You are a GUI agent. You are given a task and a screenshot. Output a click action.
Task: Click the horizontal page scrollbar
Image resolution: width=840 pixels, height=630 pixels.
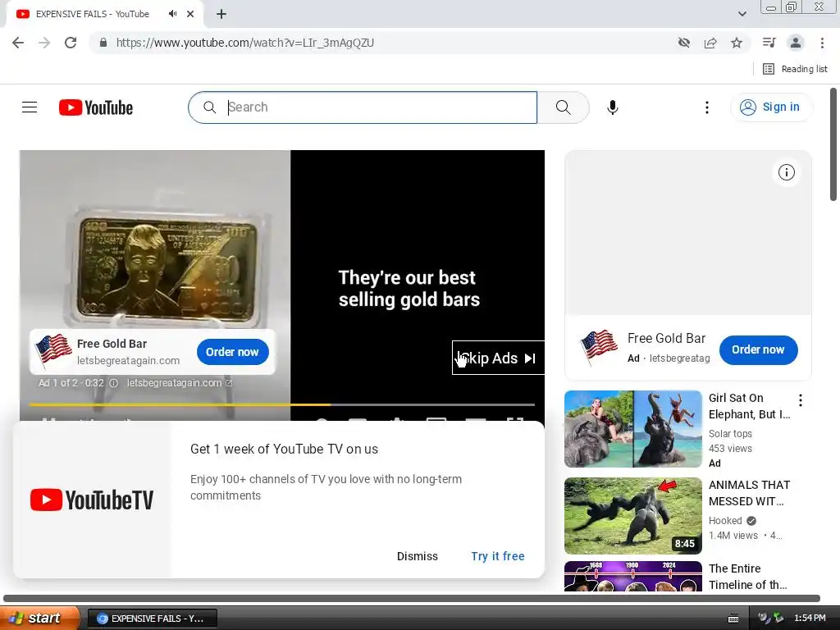pyautogui.click(x=412, y=598)
